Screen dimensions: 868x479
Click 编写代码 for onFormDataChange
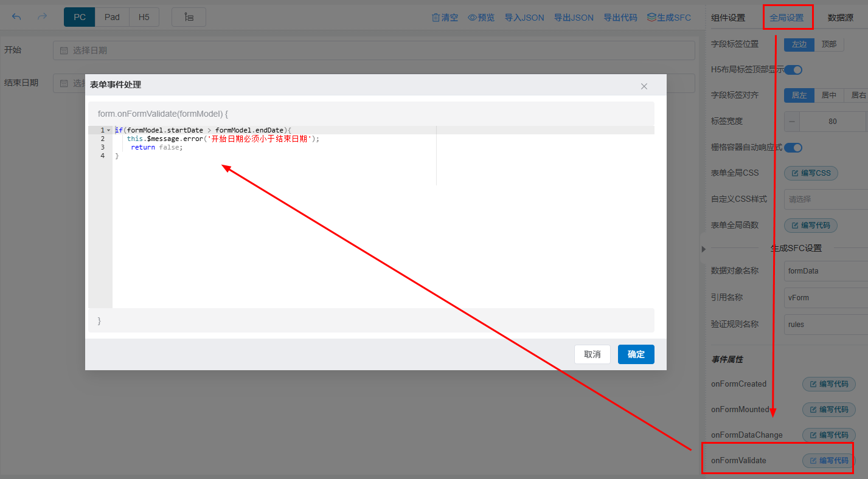[x=829, y=435]
